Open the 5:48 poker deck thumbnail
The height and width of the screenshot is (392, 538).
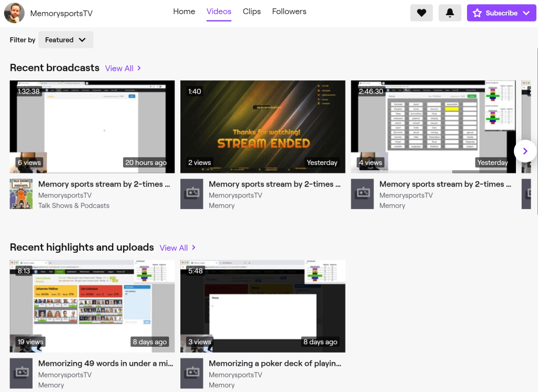pyautogui.click(x=262, y=306)
